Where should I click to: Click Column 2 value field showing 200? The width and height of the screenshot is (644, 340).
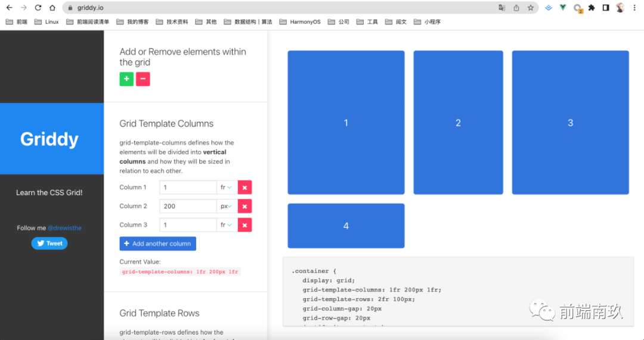188,206
